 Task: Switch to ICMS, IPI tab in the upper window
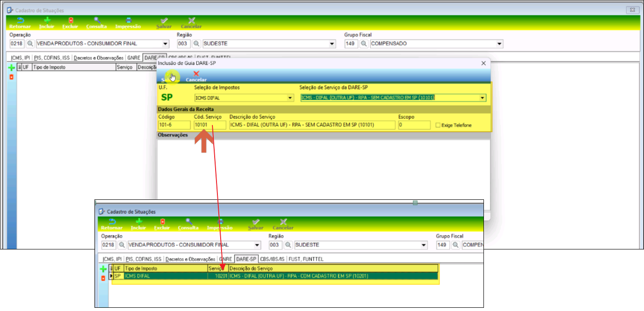click(20, 58)
